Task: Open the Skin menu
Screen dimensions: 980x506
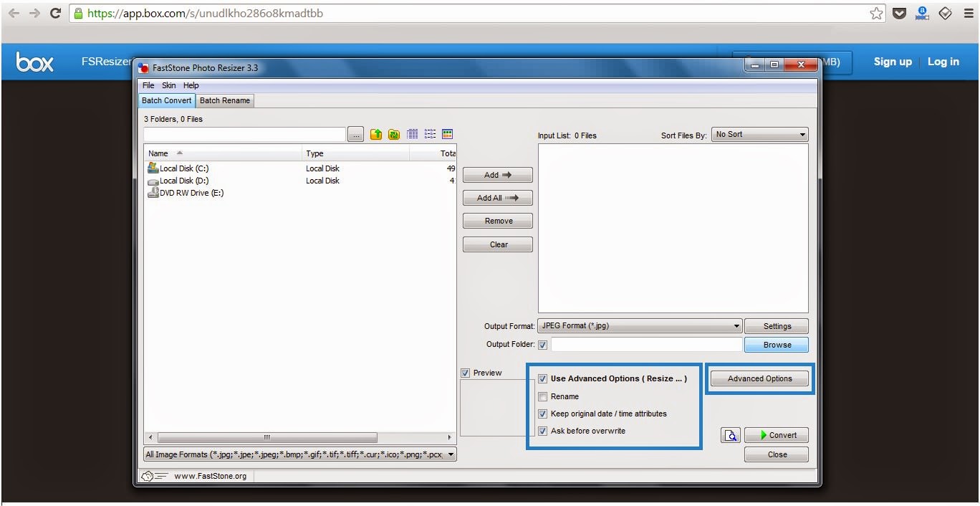Action: pos(169,85)
